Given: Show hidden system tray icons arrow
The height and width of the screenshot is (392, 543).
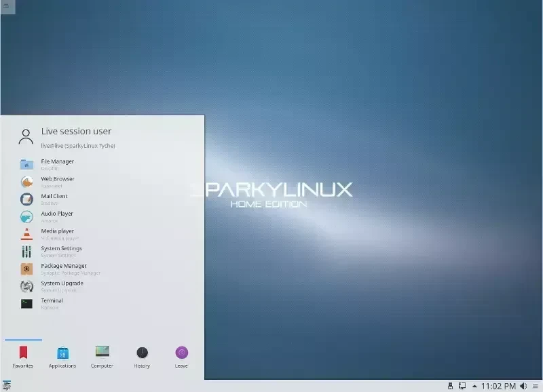Looking at the screenshot, I should click(474, 386).
